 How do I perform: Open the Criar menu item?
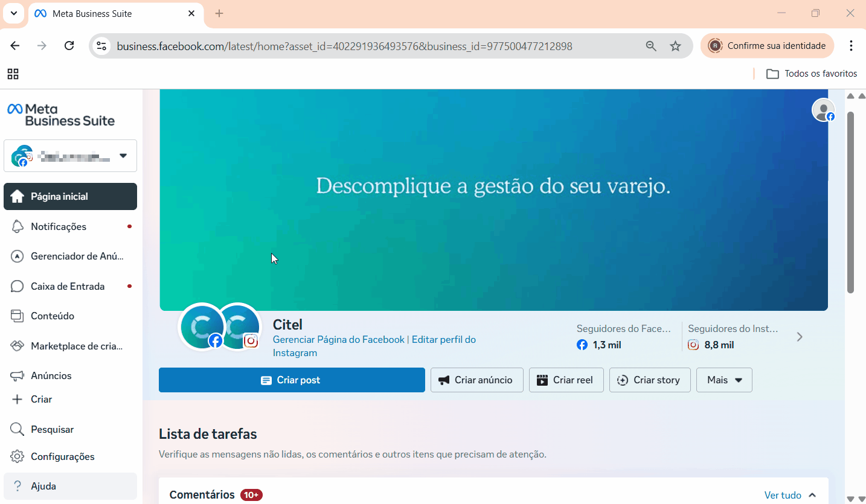pos(41,400)
